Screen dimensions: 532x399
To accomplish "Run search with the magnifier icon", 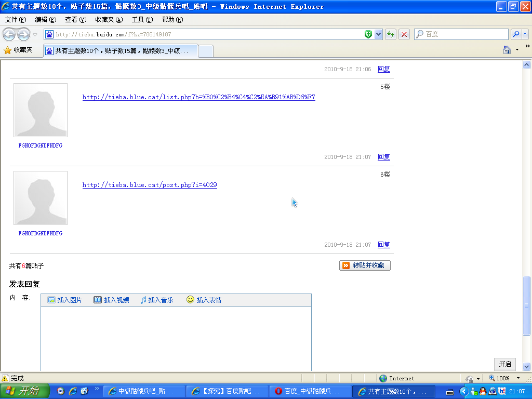I will [516, 34].
